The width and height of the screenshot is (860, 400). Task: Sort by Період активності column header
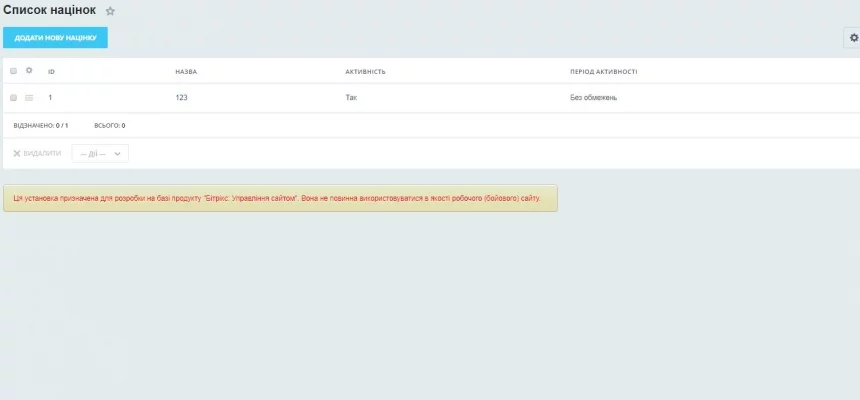click(x=603, y=72)
